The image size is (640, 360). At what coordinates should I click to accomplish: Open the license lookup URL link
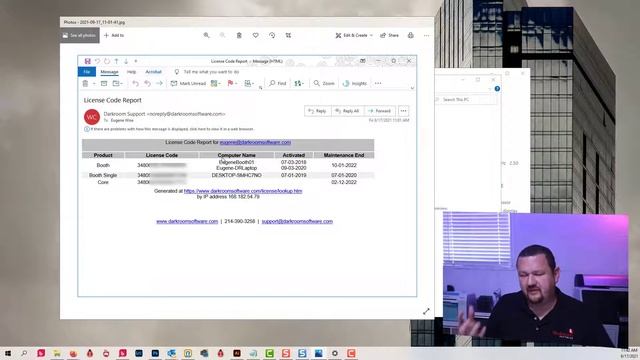(x=243, y=191)
